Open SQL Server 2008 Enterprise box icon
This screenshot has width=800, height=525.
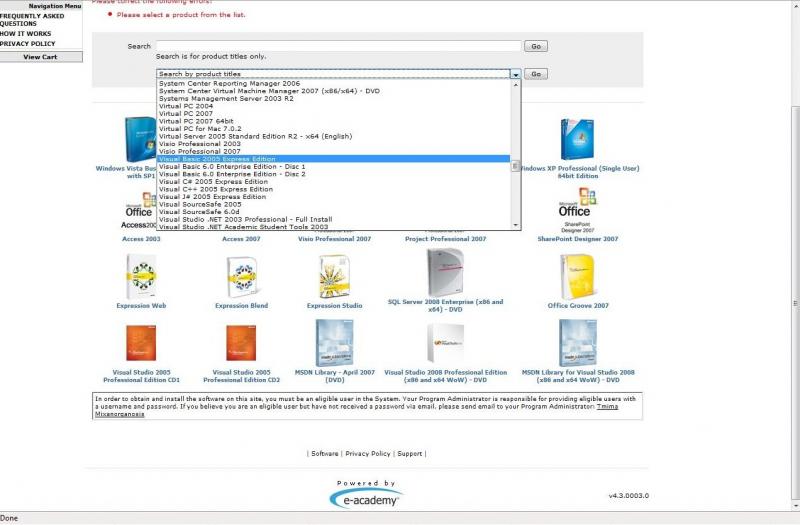(445, 272)
